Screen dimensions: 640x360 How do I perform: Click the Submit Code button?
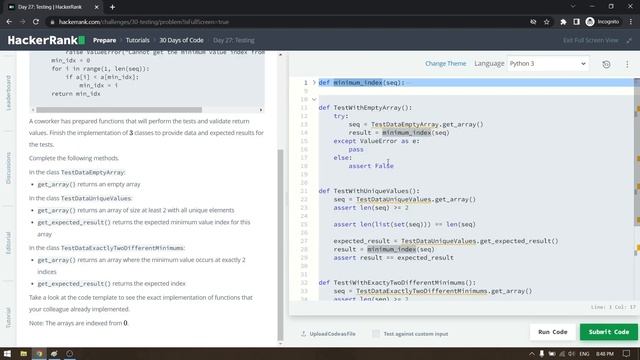(609, 332)
